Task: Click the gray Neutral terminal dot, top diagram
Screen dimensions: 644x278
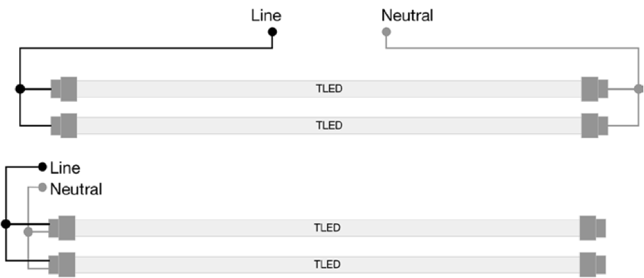Action: pos(386,32)
